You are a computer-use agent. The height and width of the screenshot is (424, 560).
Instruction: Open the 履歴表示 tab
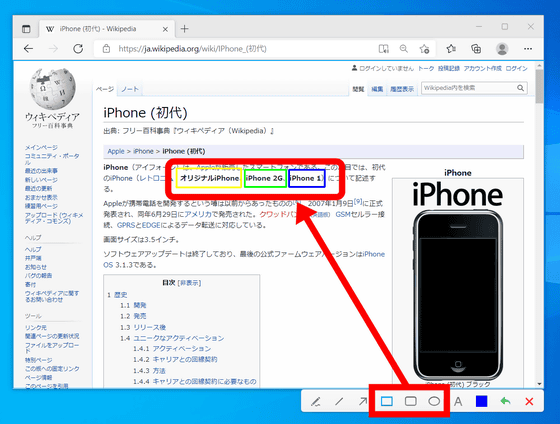coord(402,89)
